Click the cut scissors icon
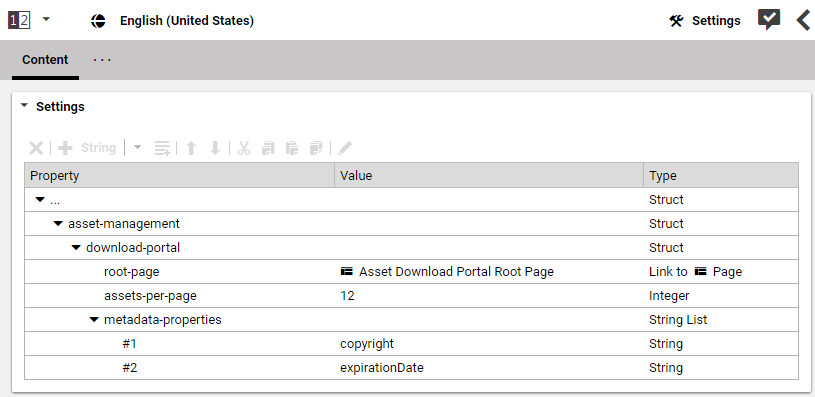This screenshot has width=815, height=397. click(244, 148)
